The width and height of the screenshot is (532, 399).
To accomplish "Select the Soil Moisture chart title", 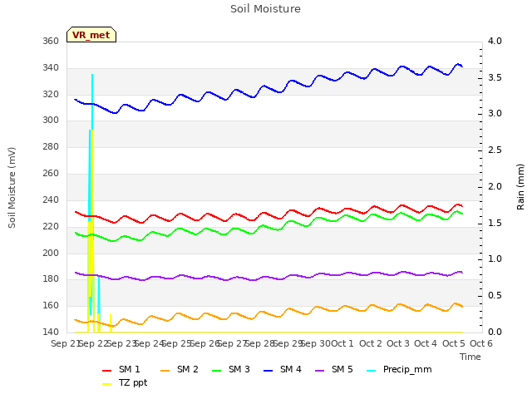I will pyautogui.click(x=265, y=9).
